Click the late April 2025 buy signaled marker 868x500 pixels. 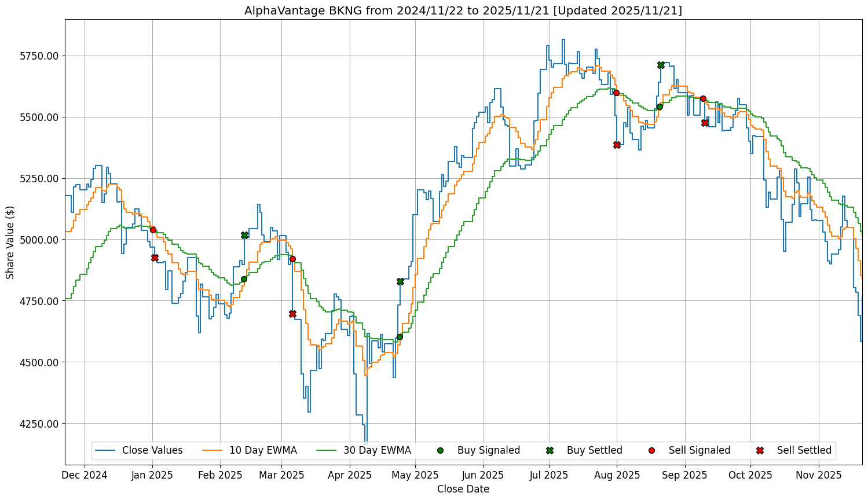[400, 337]
